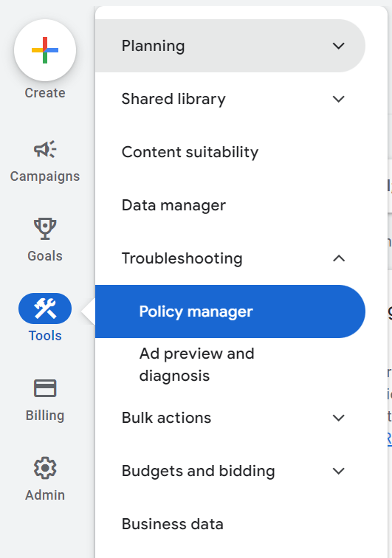This screenshot has height=558, width=392.
Task: Open Campaigns via the megaphone icon
Action: click(45, 149)
